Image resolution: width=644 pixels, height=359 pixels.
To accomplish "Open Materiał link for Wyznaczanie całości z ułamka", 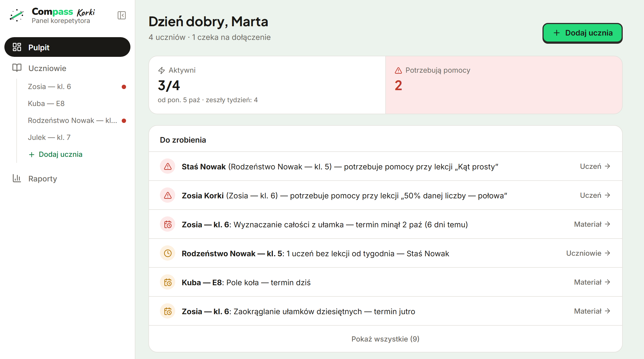I will [x=592, y=224].
